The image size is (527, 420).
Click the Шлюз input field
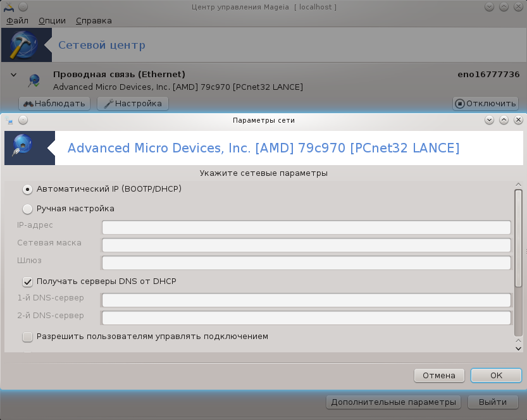[x=306, y=262]
